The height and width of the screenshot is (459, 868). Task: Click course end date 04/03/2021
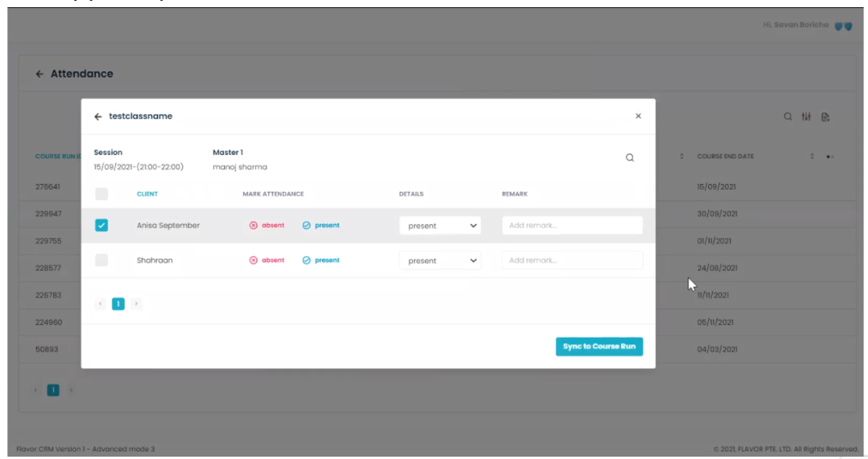717,349
